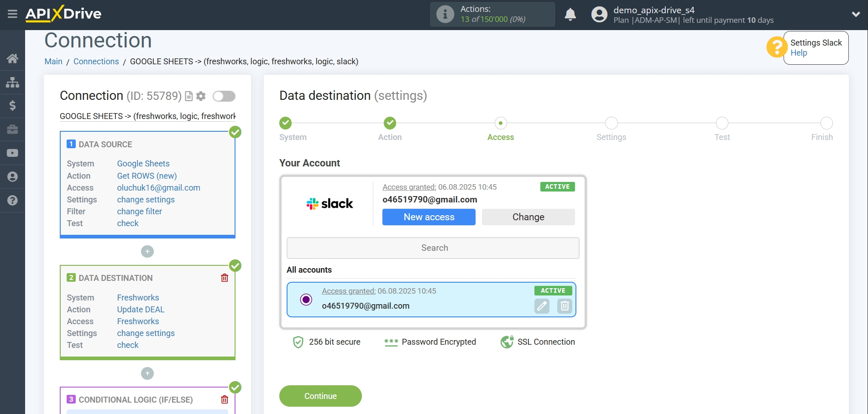Click the Continue button
Image resolution: width=868 pixels, height=414 pixels.
click(320, 396)
